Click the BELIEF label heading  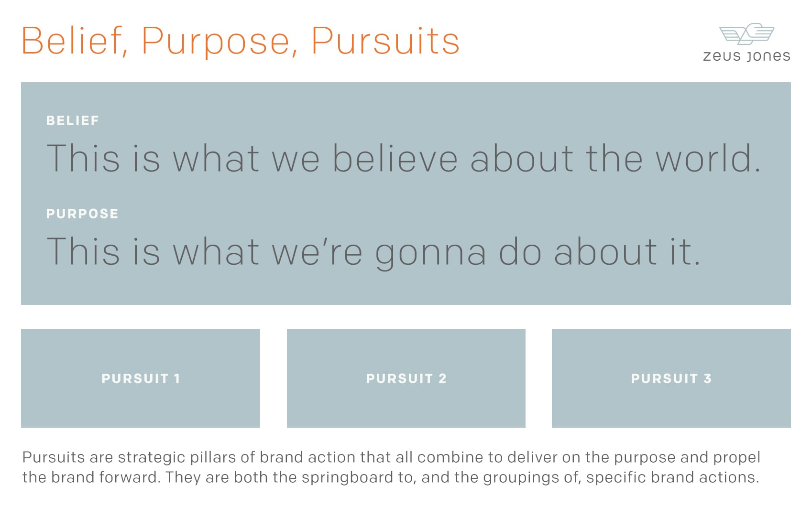pos(73,120)
